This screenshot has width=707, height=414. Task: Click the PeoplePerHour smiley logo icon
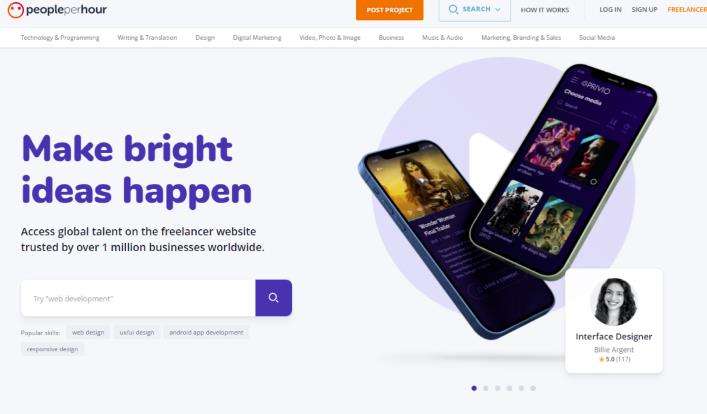(x=15, y=10)
